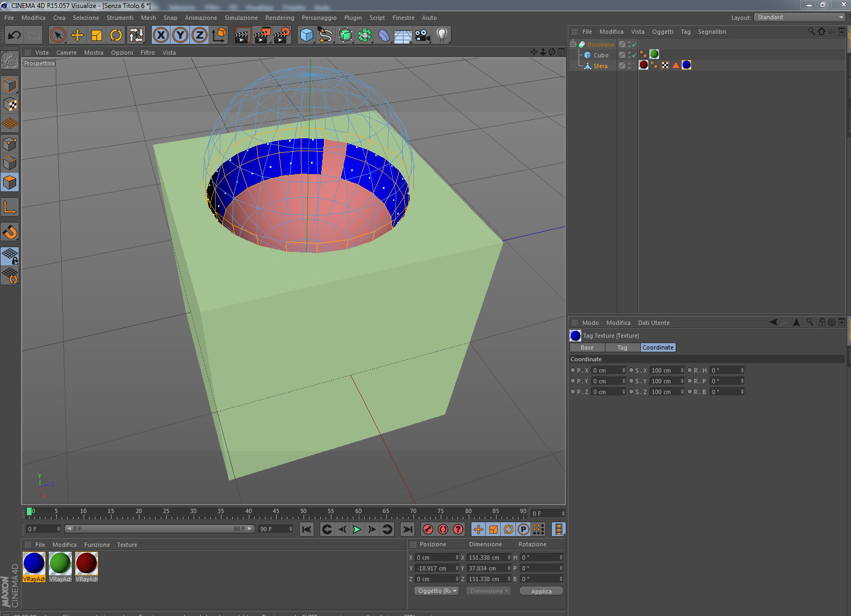Click the camera object icon
Viewport: 851px width, 616px height.
coord(423,35)
